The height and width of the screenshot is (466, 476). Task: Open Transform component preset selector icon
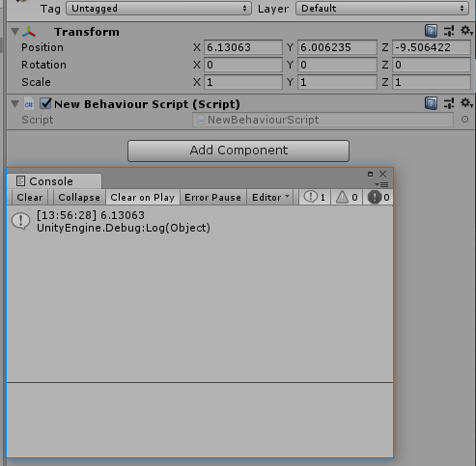(449, 31)
